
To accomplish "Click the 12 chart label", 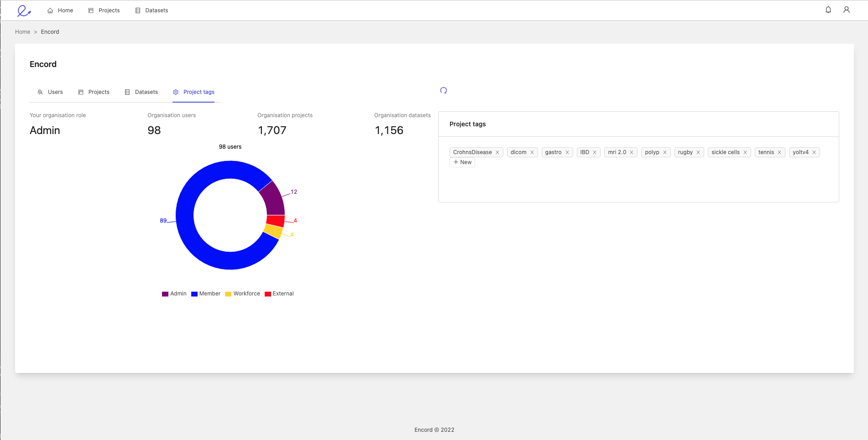I will pos(294,192).
